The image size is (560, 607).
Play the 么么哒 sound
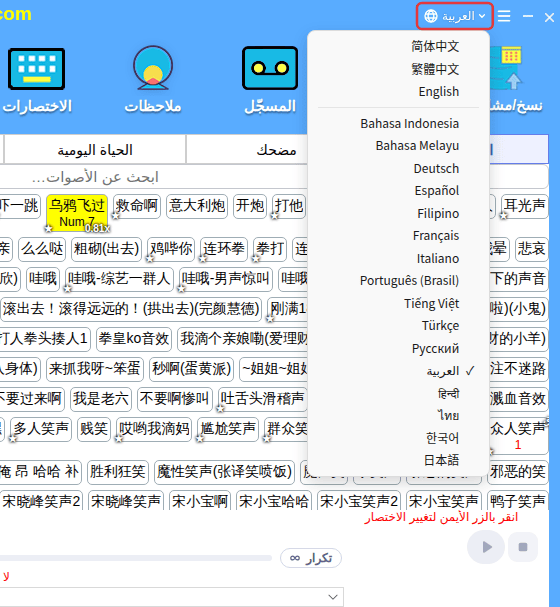tap(42, 249)
